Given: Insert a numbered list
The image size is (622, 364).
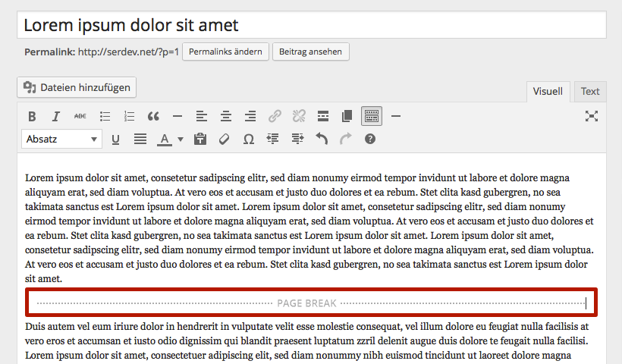Looking at the screenshot, I should [129, 116].
